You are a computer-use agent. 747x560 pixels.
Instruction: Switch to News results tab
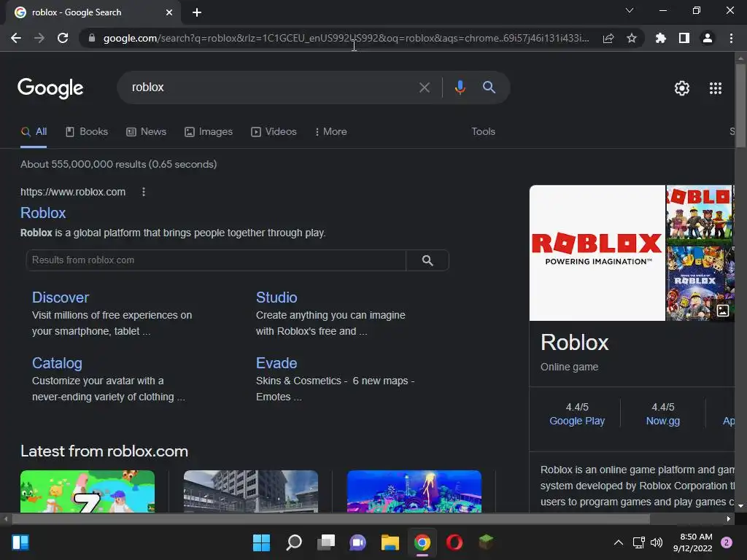(x=146, y=132)
